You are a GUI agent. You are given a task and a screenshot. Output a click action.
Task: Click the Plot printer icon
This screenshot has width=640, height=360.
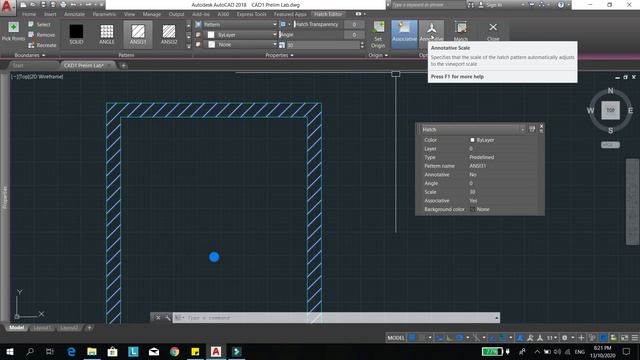[63, 5]
